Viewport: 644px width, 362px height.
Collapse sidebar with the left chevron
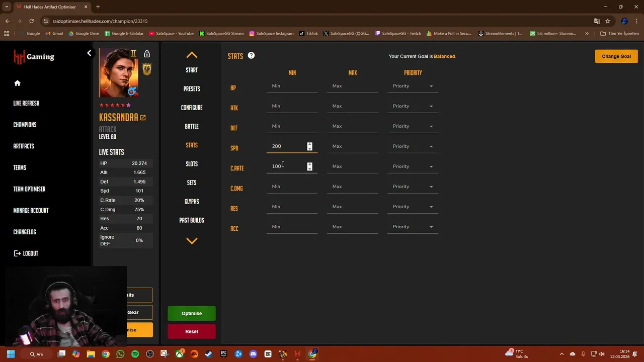click(89, 53)
